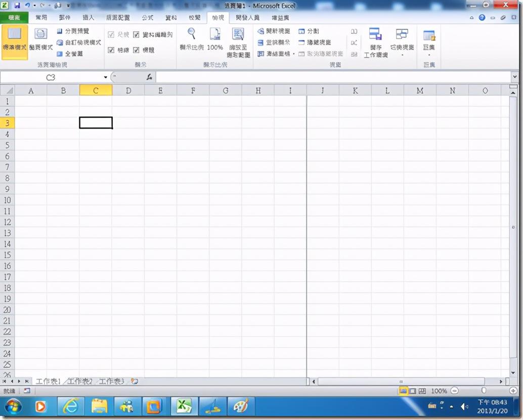This screenshot has width=523, height=420.
Task: Expand the formula bar with arrow
Action: (515, 77)
